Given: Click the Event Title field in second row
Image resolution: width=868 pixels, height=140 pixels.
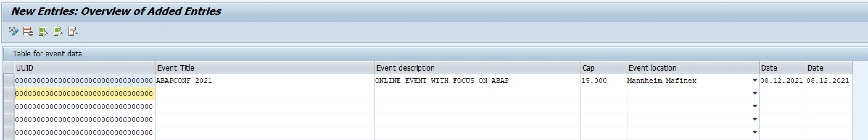Looking at the screenshot, I should pyautogui.click(x=265, y=94).
